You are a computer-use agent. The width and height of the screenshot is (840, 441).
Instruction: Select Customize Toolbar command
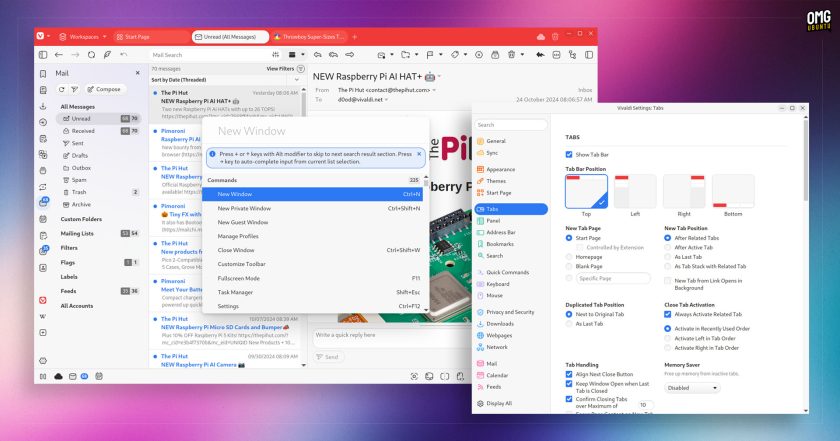click(x=313, y=264)
